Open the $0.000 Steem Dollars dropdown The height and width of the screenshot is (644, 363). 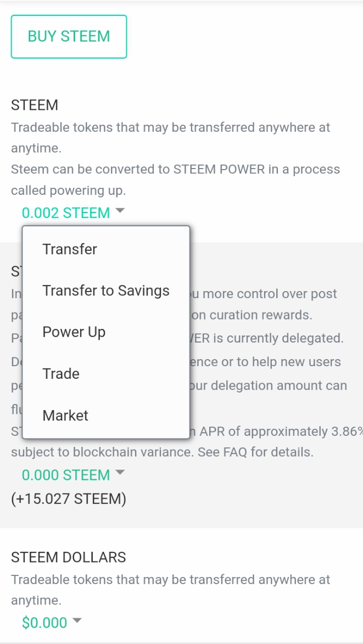tap(44, 623)
